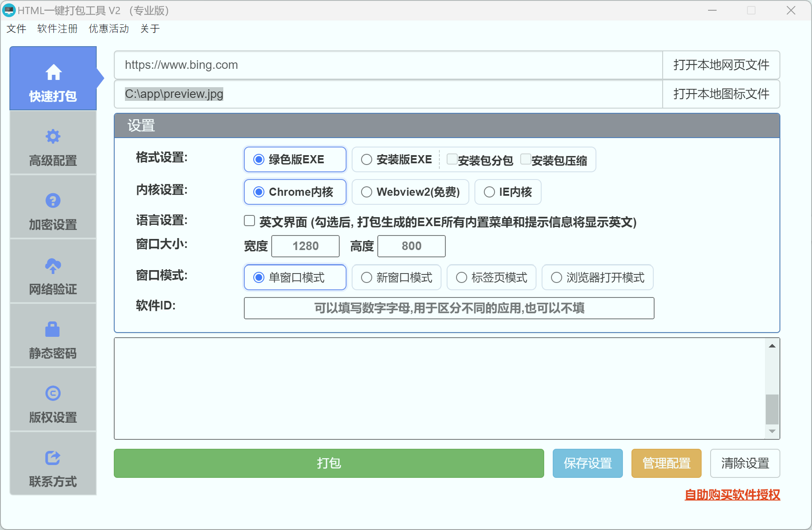Select the 版权设置 copyright icon
Image resolution: width=812 pixels, height=530 pixels.
53,393
